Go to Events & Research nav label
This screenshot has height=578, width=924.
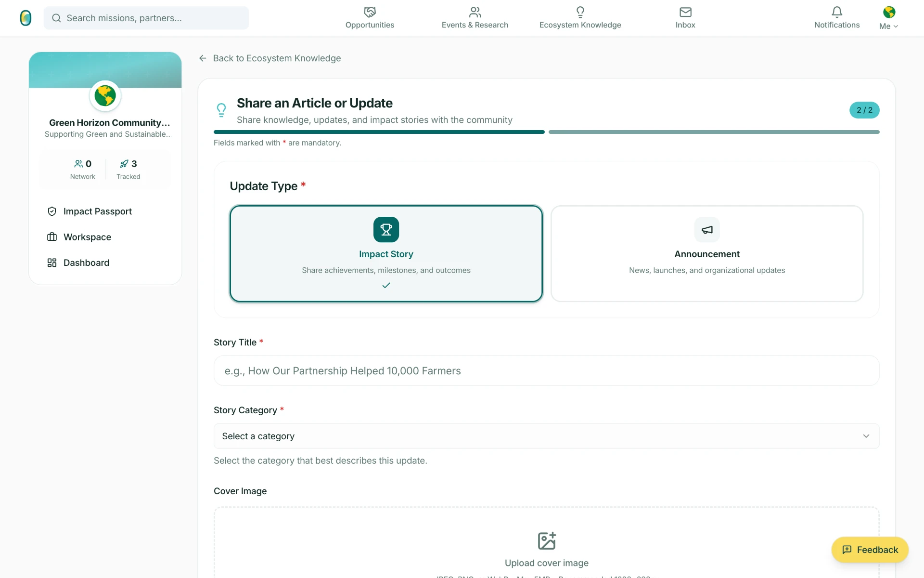tap(475, 25)
